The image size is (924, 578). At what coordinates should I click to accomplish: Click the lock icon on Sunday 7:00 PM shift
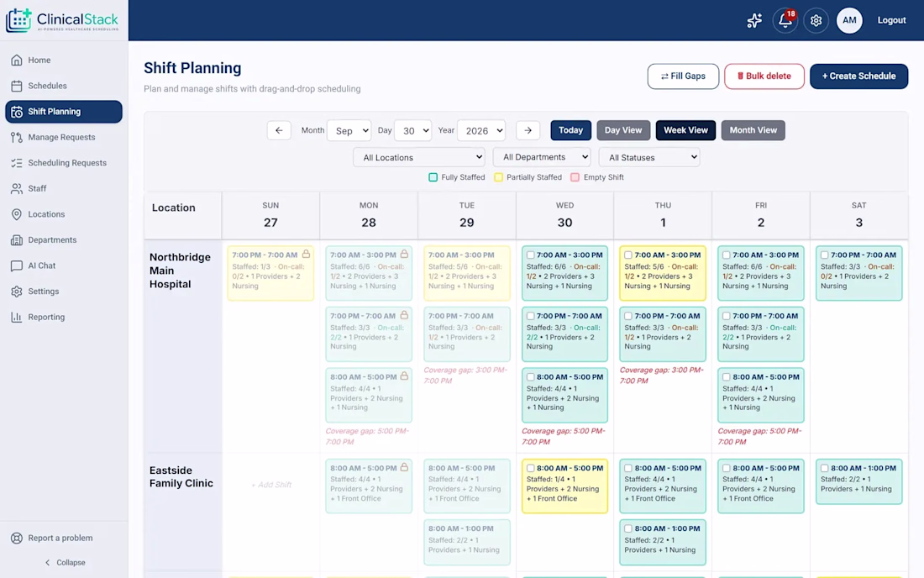click(306, 255)
